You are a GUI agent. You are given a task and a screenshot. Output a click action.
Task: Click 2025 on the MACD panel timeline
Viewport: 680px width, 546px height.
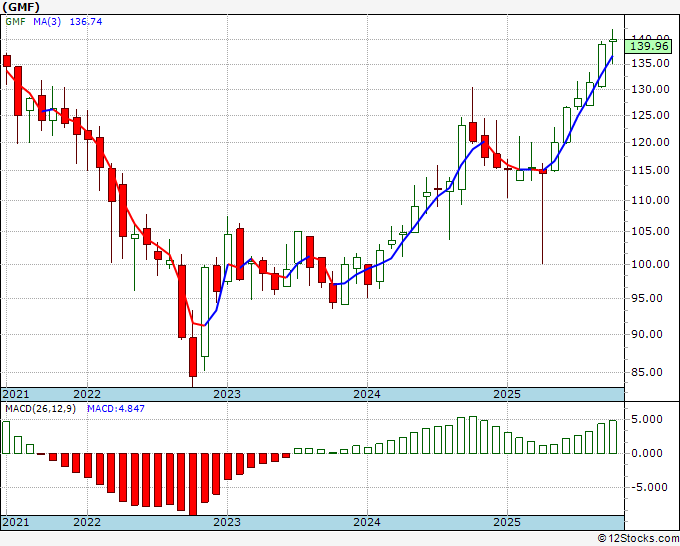point(507,522)
